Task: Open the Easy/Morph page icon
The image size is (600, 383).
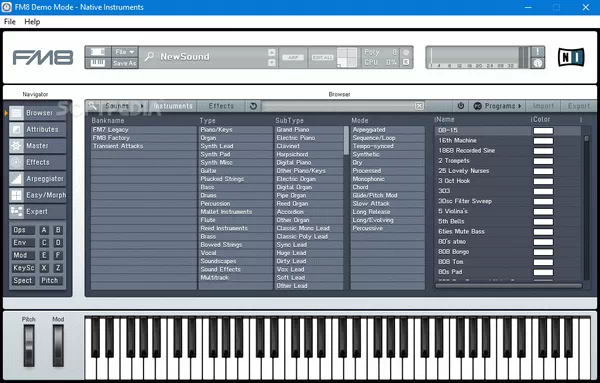Action: [x=16, y=195]
